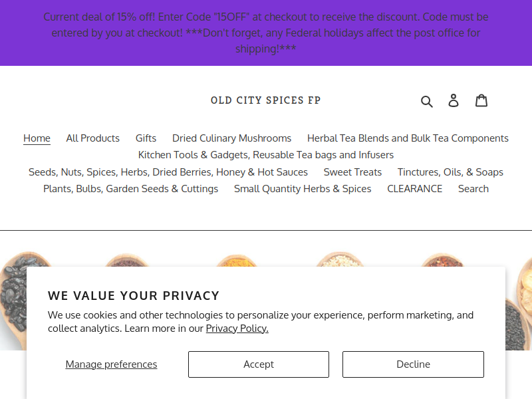View the shopping bag cart icon
The image size is (532, 399).
pos(481,100)
